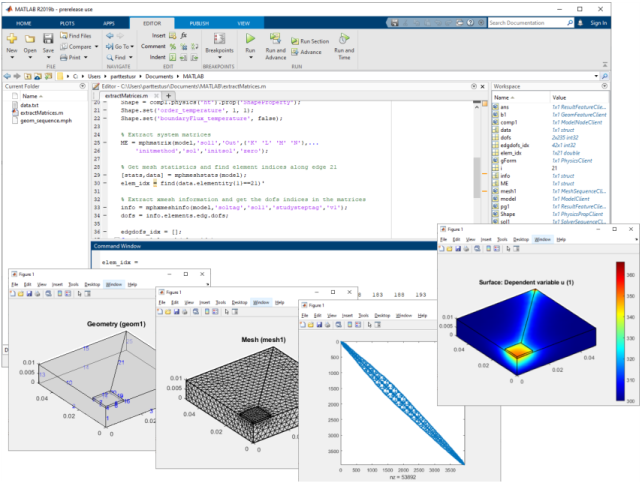This screenshot has width=642, height=483.
Task: Switch to the HOME tab
Action: (x=24, y=23)
